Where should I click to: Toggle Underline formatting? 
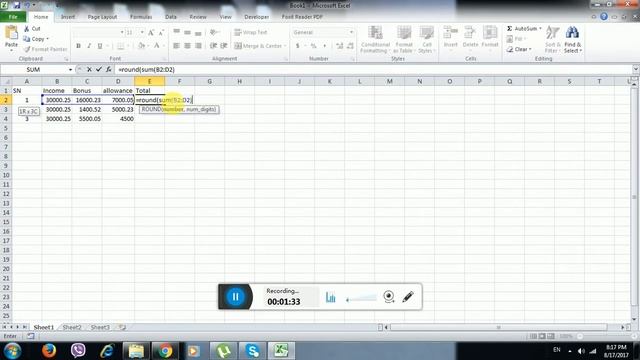(x=100, y=46)
